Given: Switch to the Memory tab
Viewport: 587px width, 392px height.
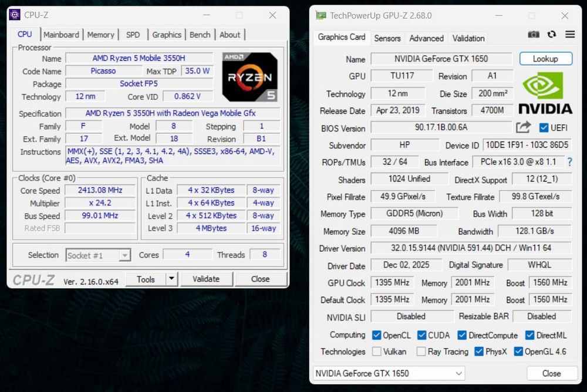Looking at the screenshot, I should click(x=100, y=35).
